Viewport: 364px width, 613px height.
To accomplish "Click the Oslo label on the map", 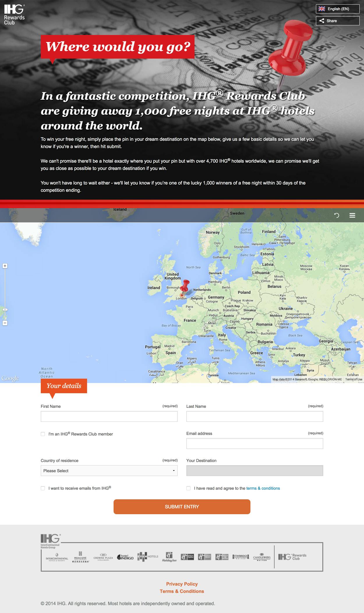I will (217, 243).
